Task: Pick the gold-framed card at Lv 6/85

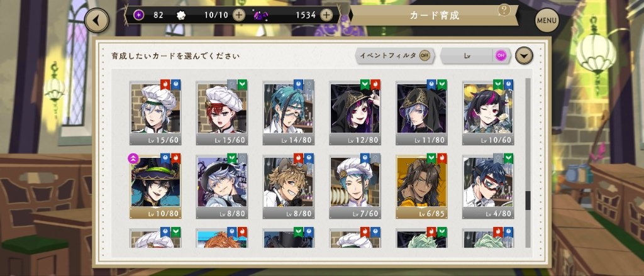Action: click(x=422, y=188)
